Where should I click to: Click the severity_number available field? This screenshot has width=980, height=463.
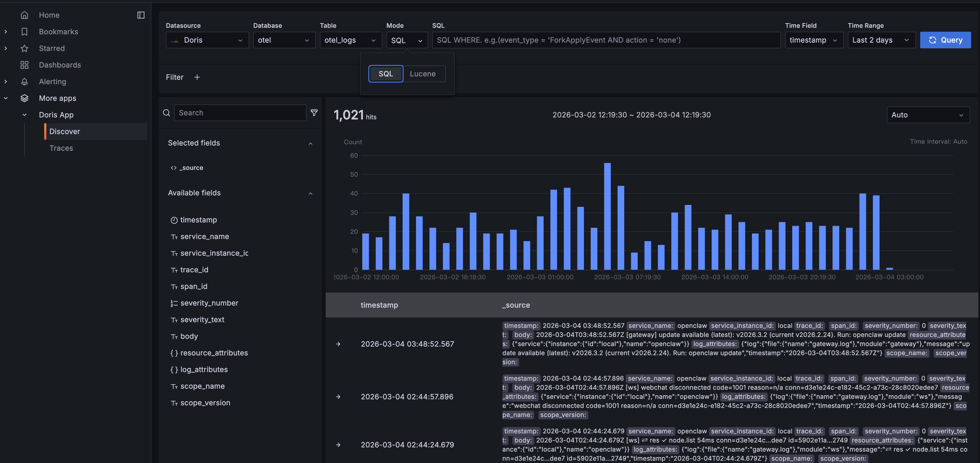pos(209,303)
